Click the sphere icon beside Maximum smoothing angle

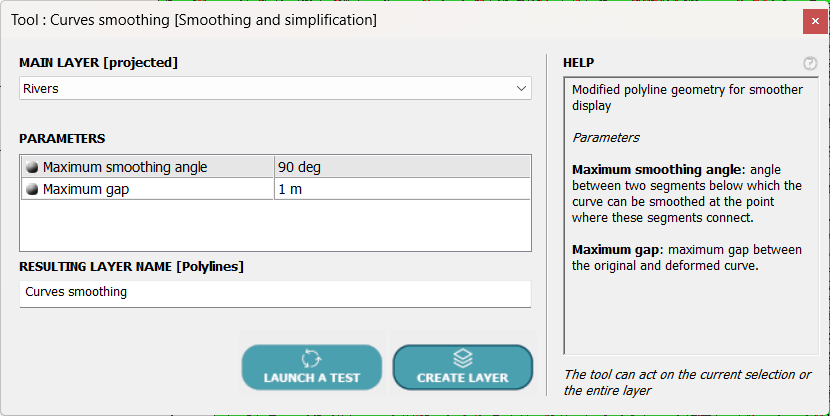coord(32,167)
